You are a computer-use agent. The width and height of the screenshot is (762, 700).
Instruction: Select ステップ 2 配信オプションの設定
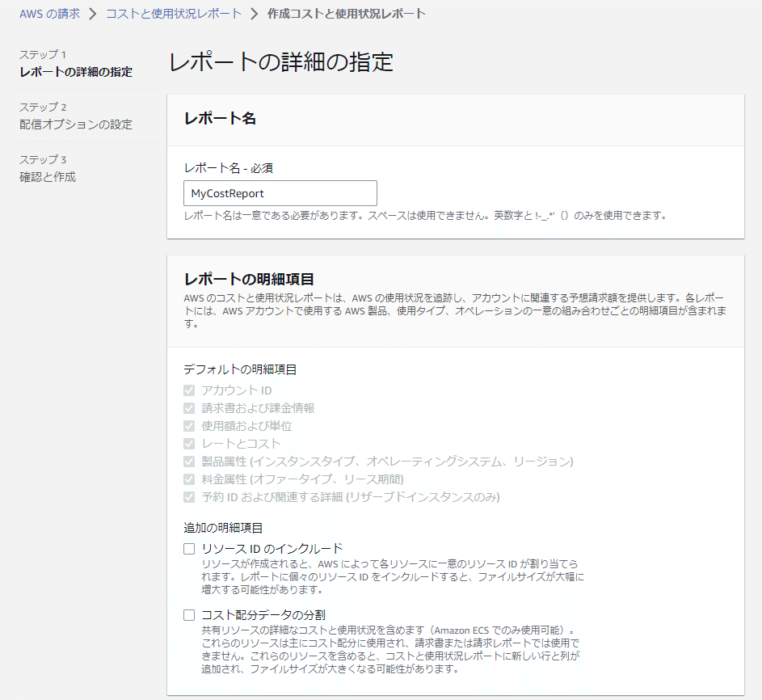[x=76, y=116]
